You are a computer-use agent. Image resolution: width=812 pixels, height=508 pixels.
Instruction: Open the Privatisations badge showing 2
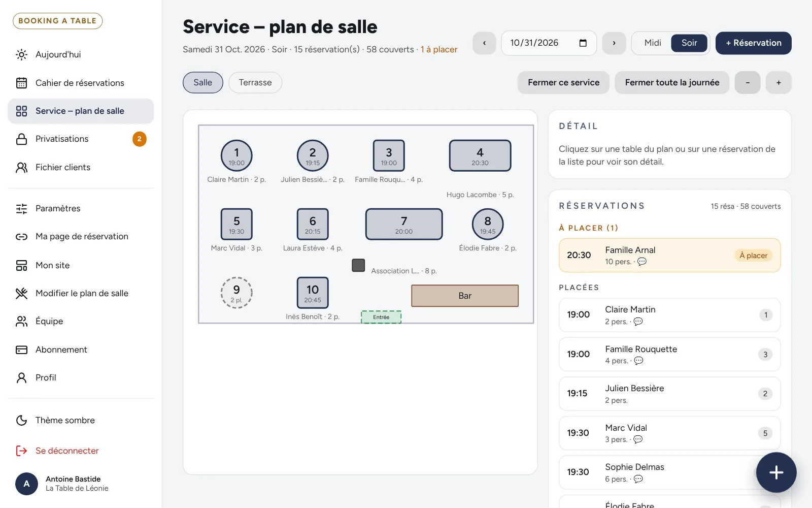tap(140, 139)
